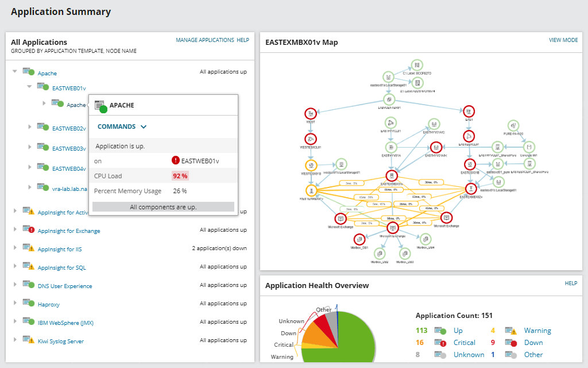Open the COMMANDS dropdown in the Apache popup
The image size is (588, 368).
[122, 126]
